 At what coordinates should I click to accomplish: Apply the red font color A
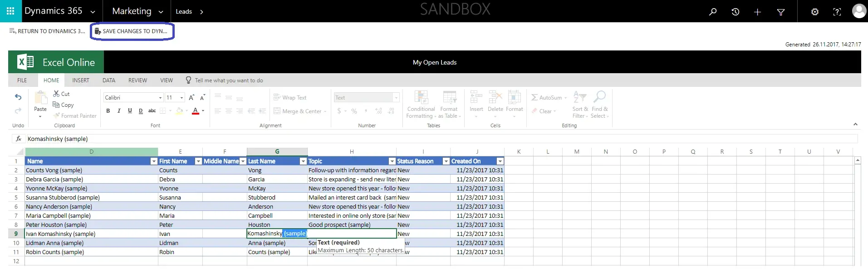(x=195, y=110)
